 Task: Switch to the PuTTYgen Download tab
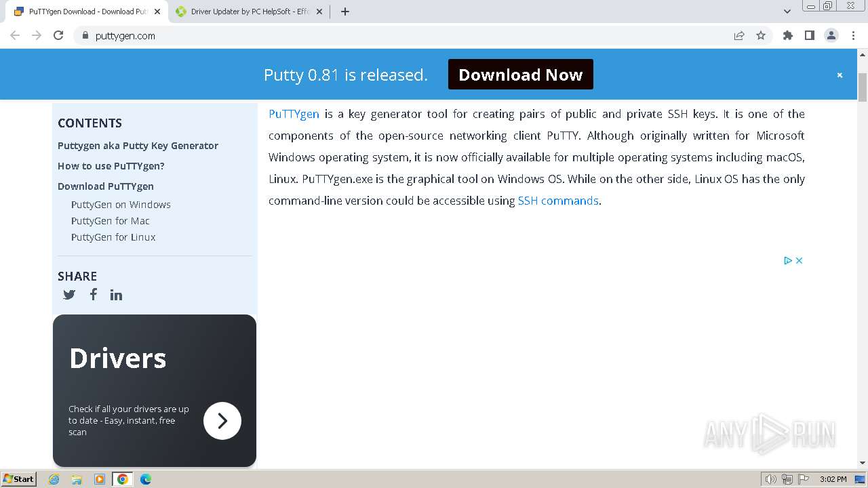tap(87, 12)
